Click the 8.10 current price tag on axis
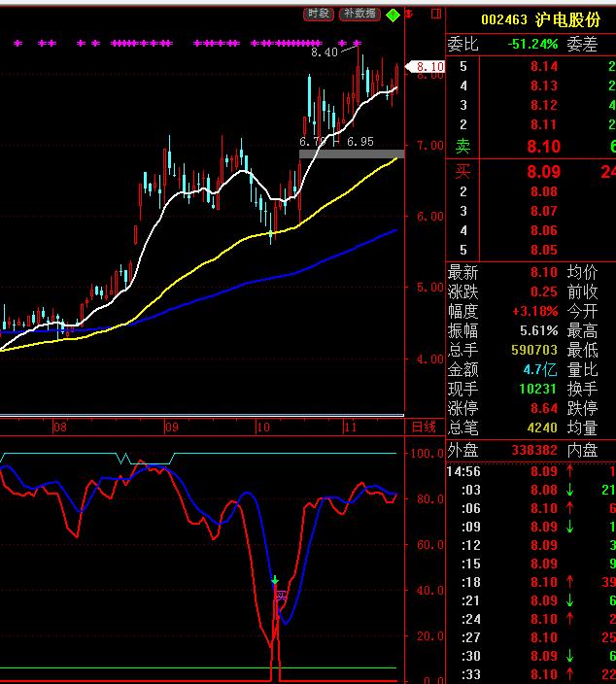 (x=428, y=67)
